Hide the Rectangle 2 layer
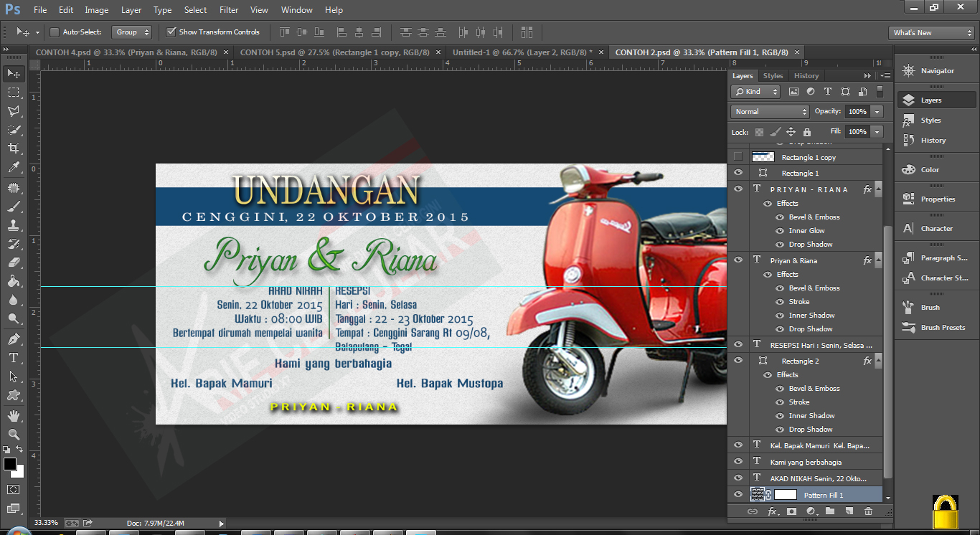Image resolution: width=980 pixels, height=535 pixels. point(738,360)
